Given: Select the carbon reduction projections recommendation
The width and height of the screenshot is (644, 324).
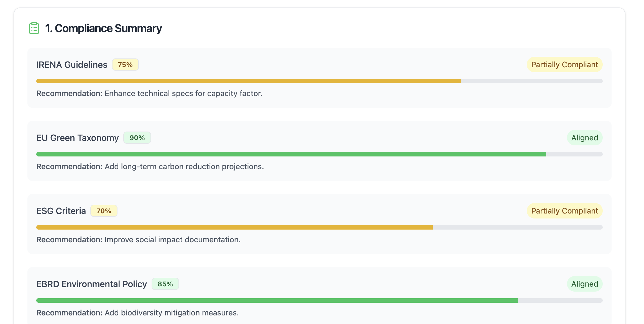Looking at the screenshot, I should tap(150, 167).
